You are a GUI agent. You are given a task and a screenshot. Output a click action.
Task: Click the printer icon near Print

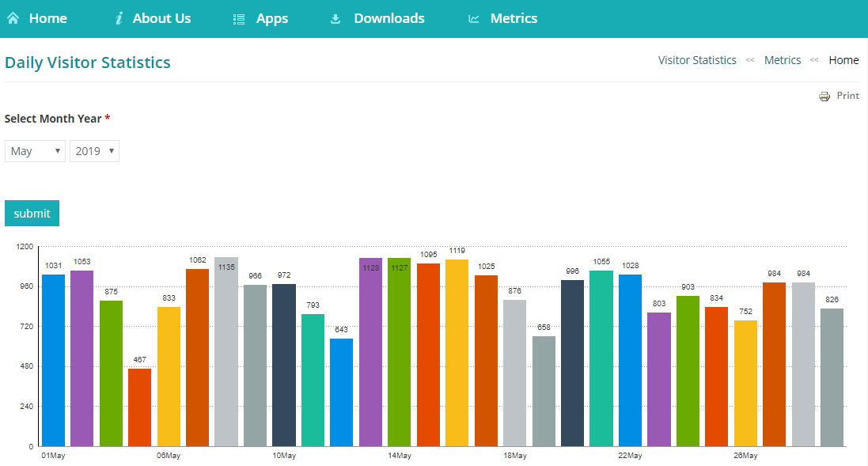(823, 95)
